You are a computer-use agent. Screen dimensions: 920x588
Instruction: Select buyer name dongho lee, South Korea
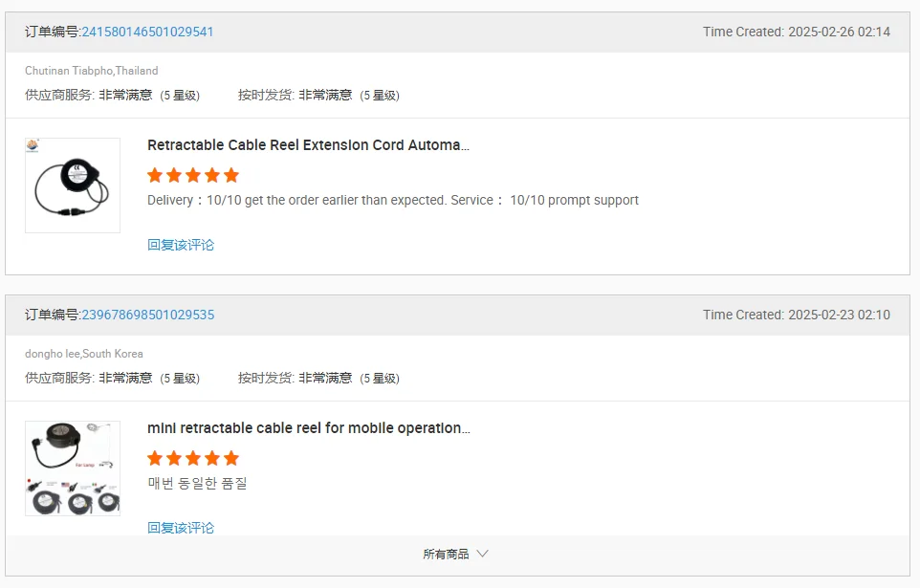click(84, 353)
